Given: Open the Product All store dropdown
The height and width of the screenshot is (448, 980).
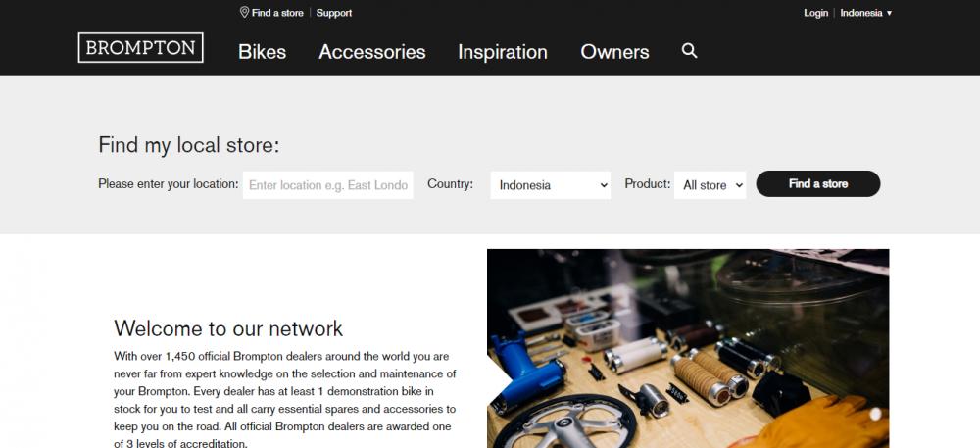Looking at the screenshot, I should [x=710, y=185].
